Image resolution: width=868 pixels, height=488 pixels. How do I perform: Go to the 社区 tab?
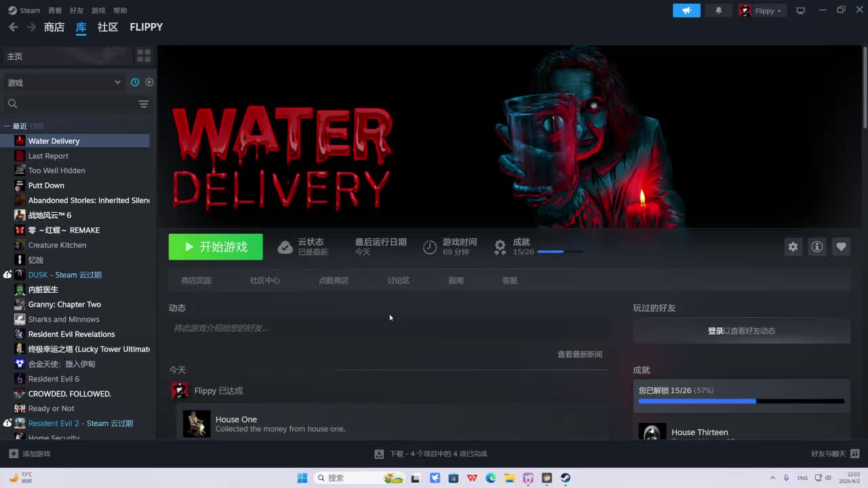108,27
